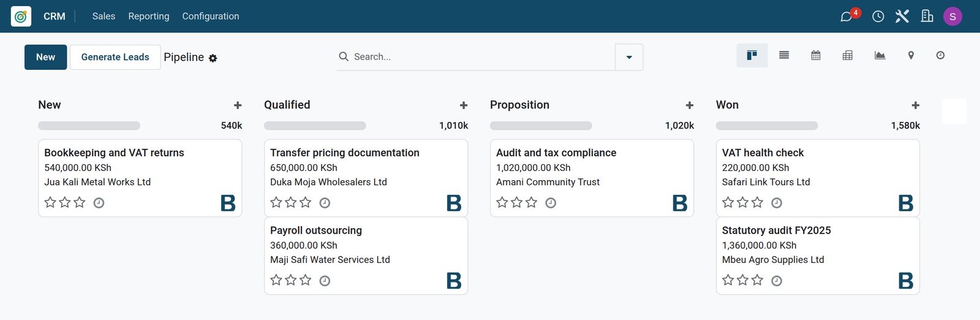This screenshot has height=320, width=980.
Task: Open activity clock on Statutory audit FY2025
Action: coord(777,281)
